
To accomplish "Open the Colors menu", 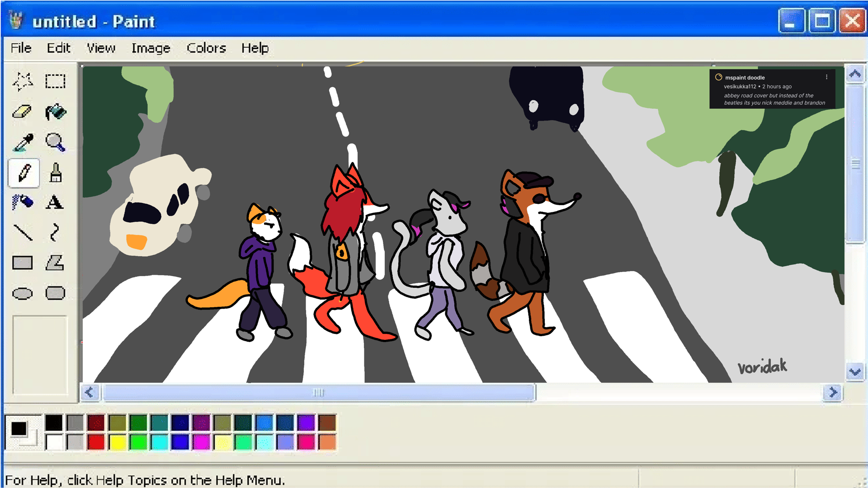I will click(206, 48).
